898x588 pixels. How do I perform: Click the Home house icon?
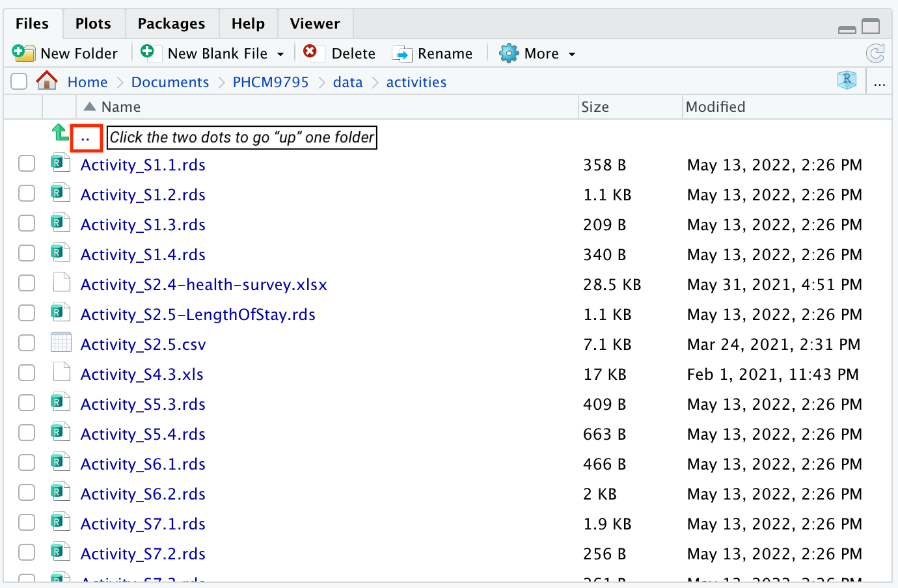pyautogui.click(x=47, y=81)
